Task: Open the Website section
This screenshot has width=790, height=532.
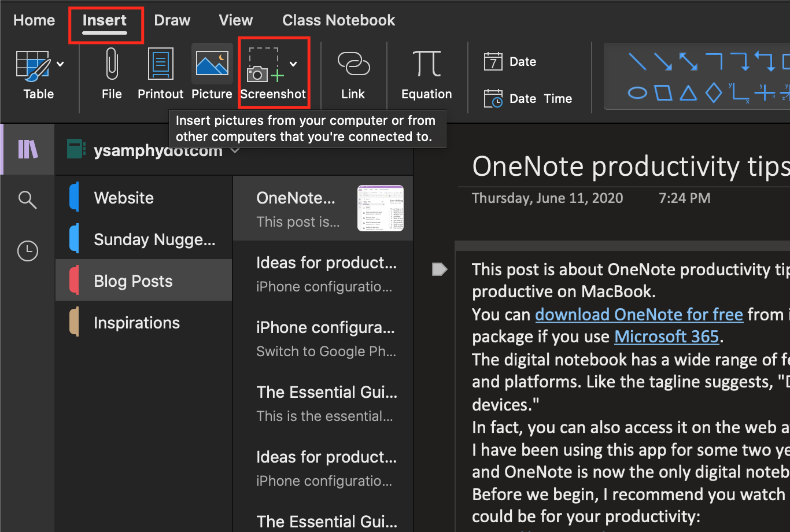Action: pyautogui.click(x=144, y=198)
